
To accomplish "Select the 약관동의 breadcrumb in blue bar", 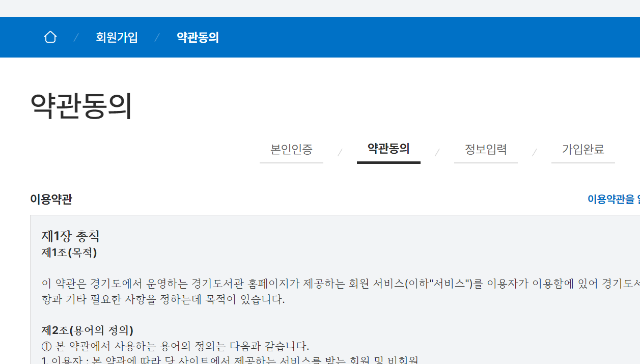I will pyautogui.click(x=198, y=37).
